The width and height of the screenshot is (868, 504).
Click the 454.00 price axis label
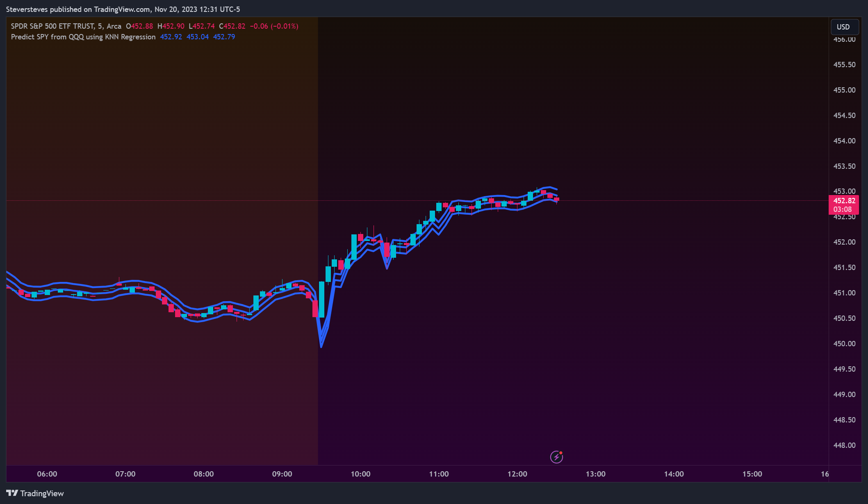844,141
